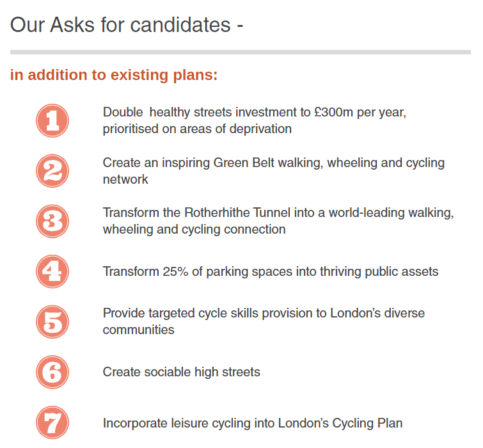Select the number 3 circle icon
483x448 pixels.
tap(52, 221)
